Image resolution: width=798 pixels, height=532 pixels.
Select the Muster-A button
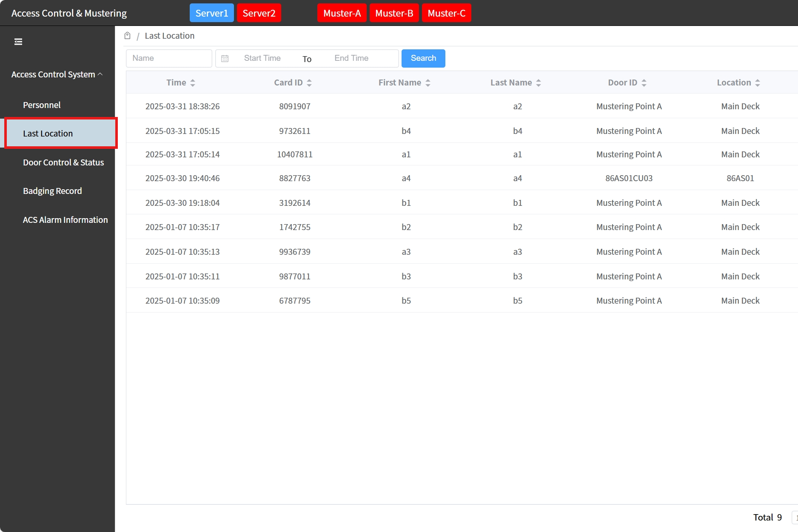(x=342, y=13)
